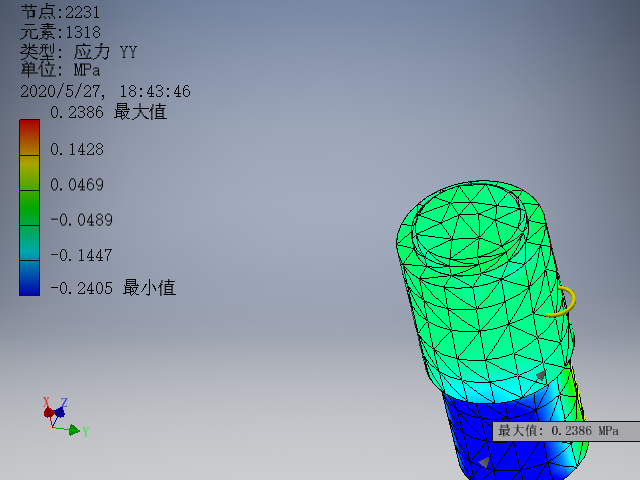Click the gray arrow marker on the cyan band
Viewport: 640px width, 480px height.
pyautogui.click(x=541, y=376)
